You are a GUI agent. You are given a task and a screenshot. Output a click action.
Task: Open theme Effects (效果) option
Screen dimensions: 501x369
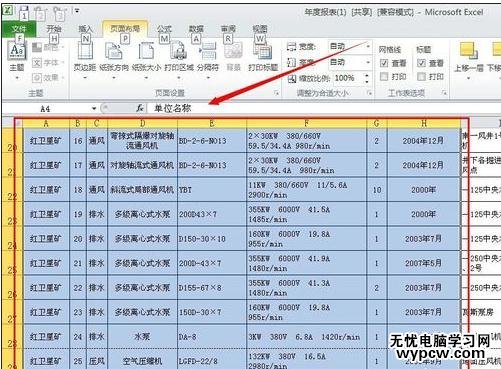(47, 78)
